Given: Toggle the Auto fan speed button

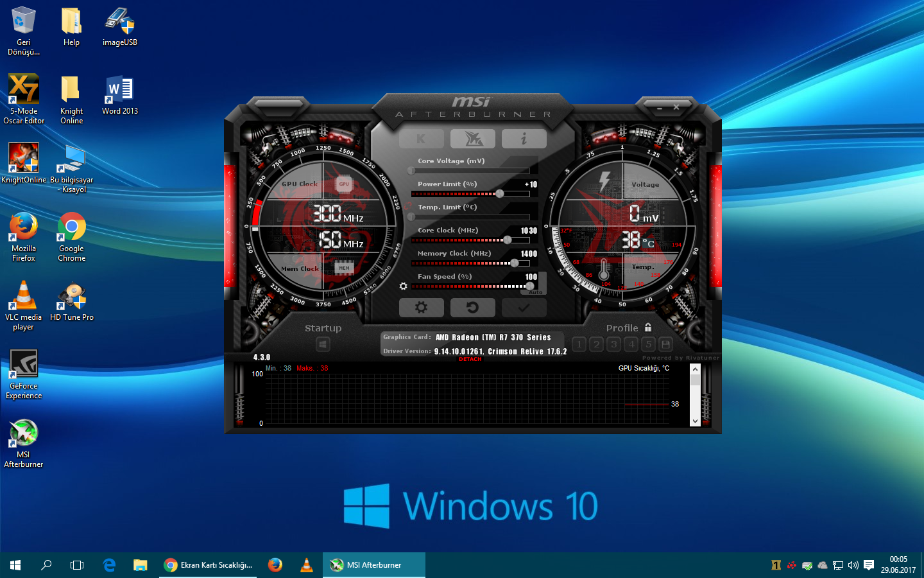Looking at the screenshot, I should click(x=536, y=292).
